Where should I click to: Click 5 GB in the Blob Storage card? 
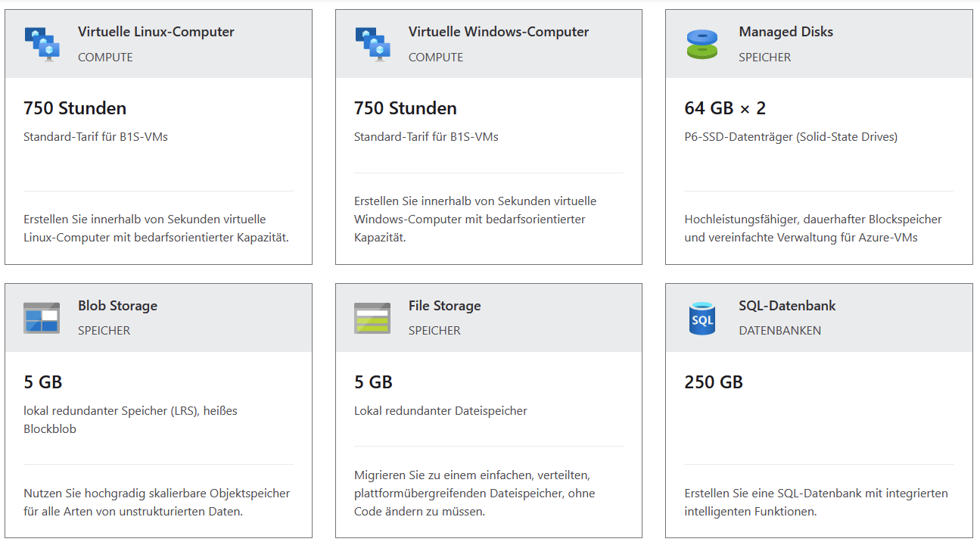(x=42, y=382)
